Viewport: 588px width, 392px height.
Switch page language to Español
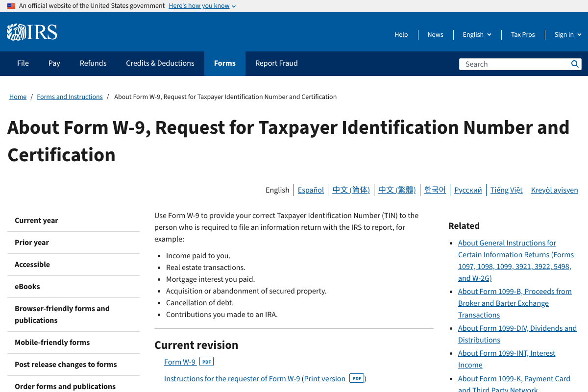point(311,190)
